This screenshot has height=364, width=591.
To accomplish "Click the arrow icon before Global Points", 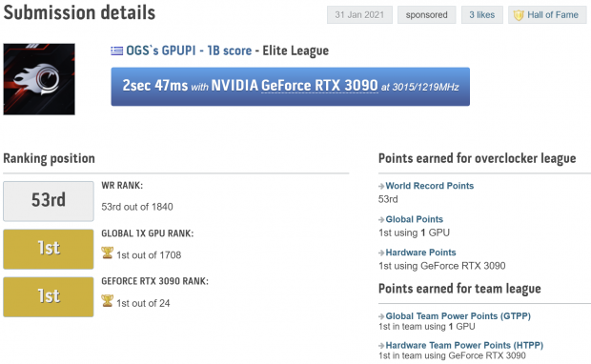I will tap(381, 219).
